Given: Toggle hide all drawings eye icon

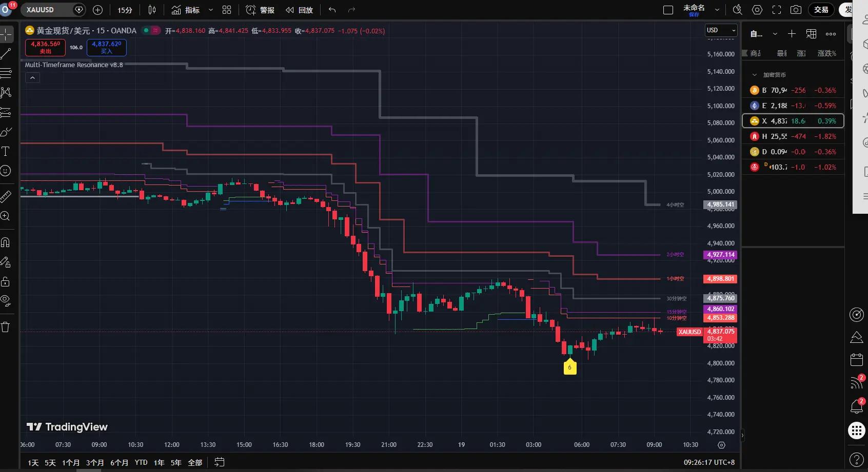Looking at the screenshot, I should [x=6, y=301].
